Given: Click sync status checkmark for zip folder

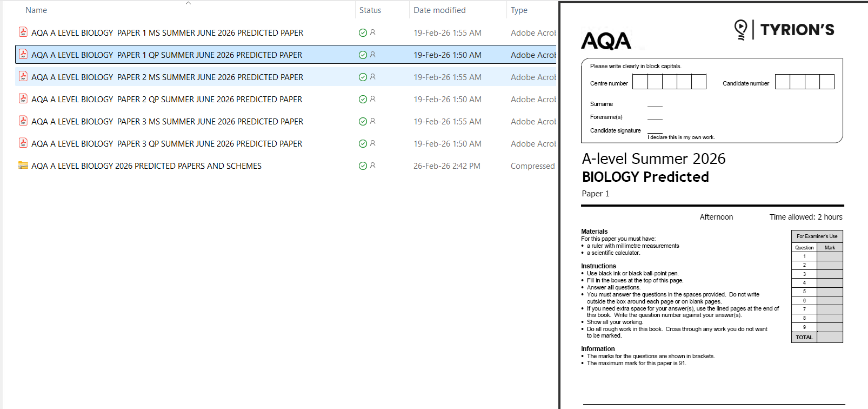Looking at the screenshot, I should pos(363,166).
